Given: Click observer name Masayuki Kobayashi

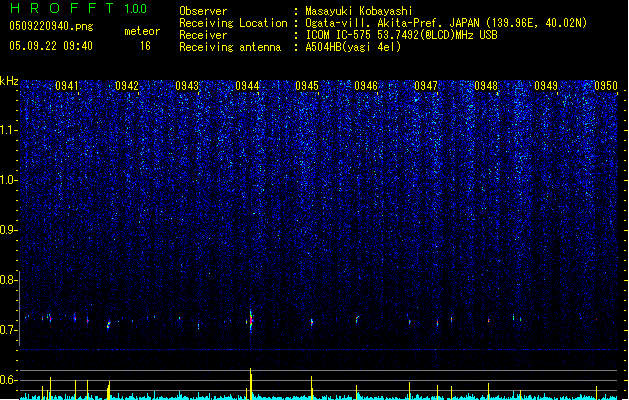Looking at the screenshot, I should (359, 11).
